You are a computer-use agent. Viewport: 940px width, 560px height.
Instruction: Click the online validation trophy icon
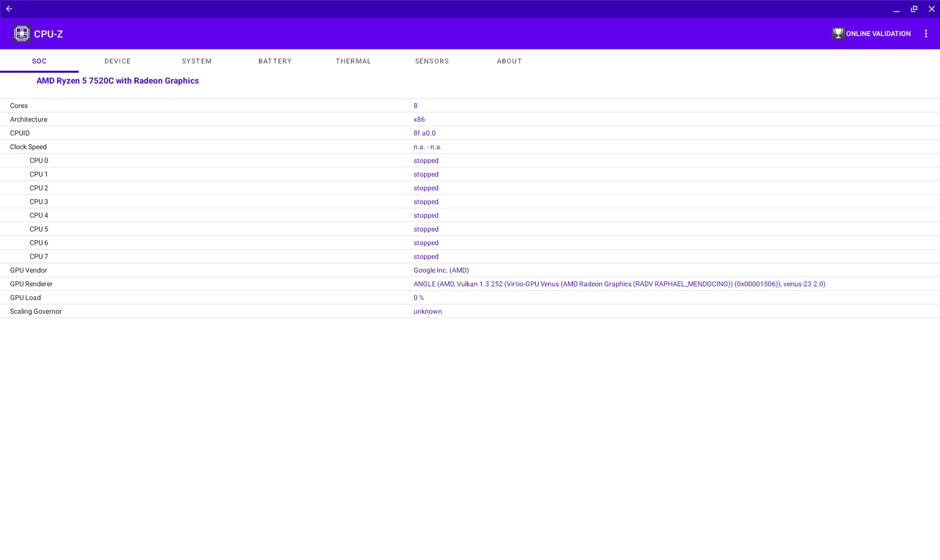[x=838, y=33]
